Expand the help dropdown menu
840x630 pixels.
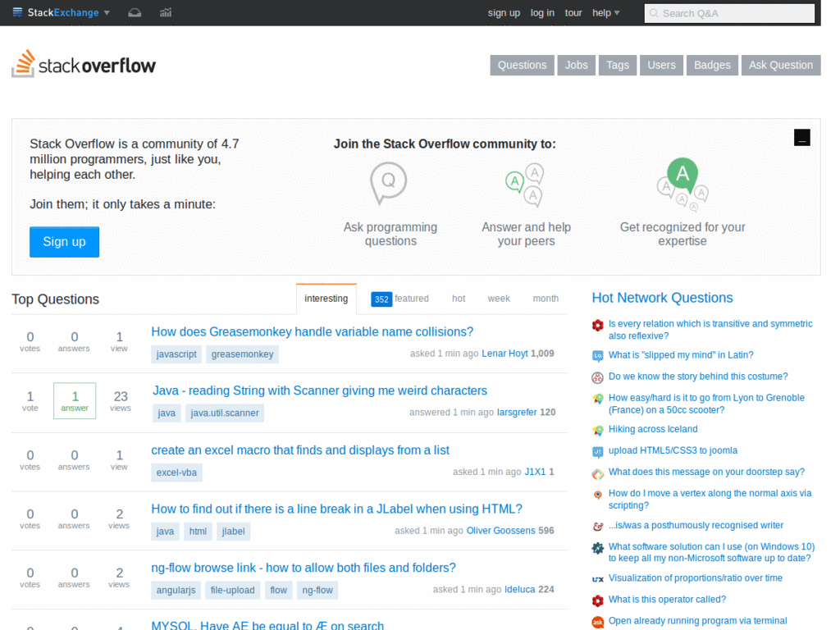pos(606,13)
